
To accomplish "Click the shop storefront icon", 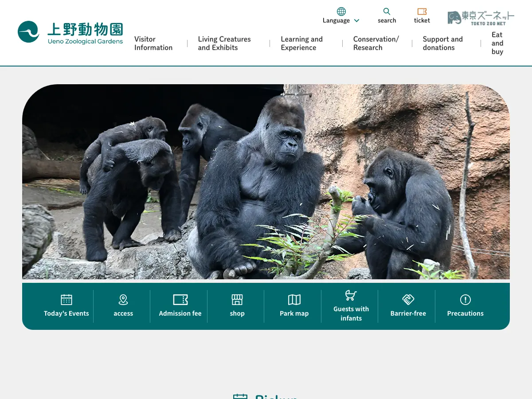I will coord(237,300).
